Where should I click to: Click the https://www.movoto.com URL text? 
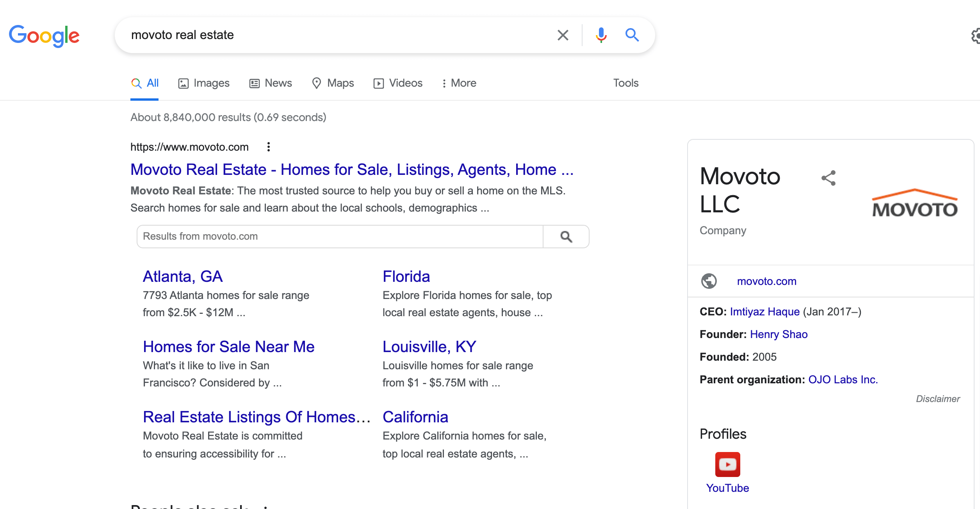pyautogui.click(x=189, y=147)
